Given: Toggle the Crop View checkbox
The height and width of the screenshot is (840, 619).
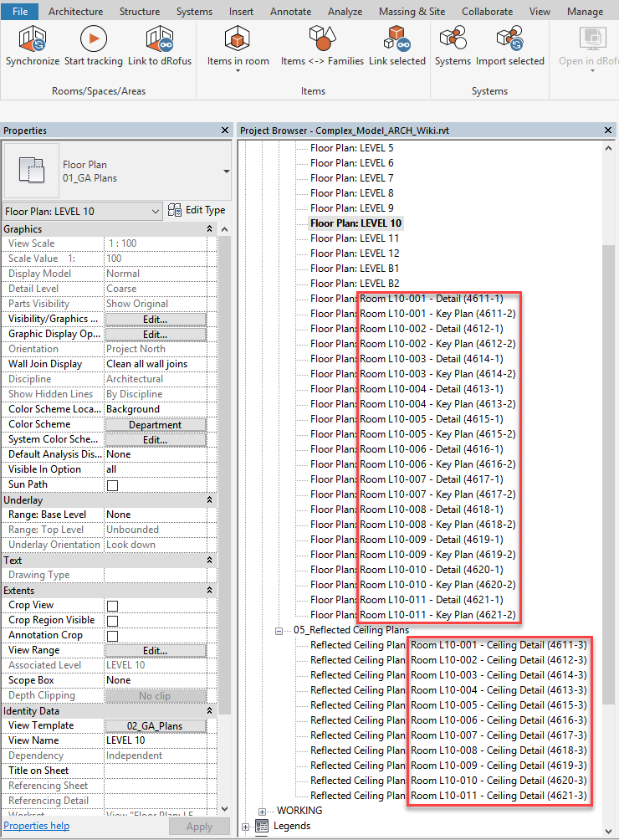Looking at the screenshot, I should [112, 606].
